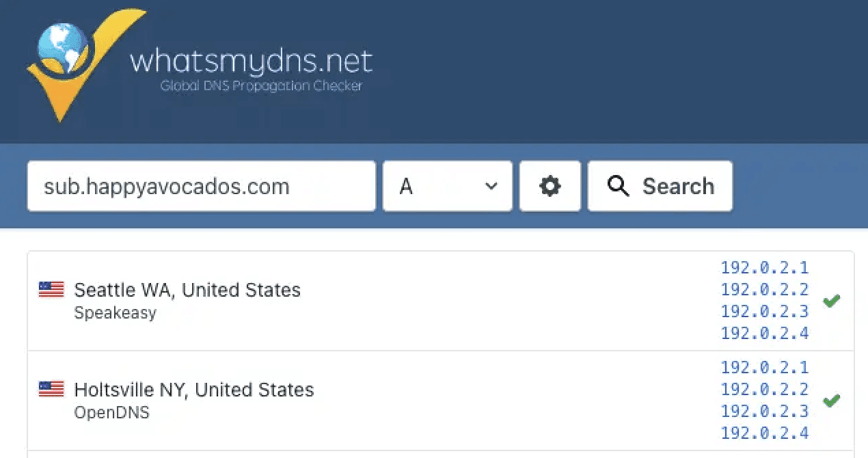868x458 pixels.
Task: Click the Global DNS Propagation Checker tagline
Action: (261, 86)
